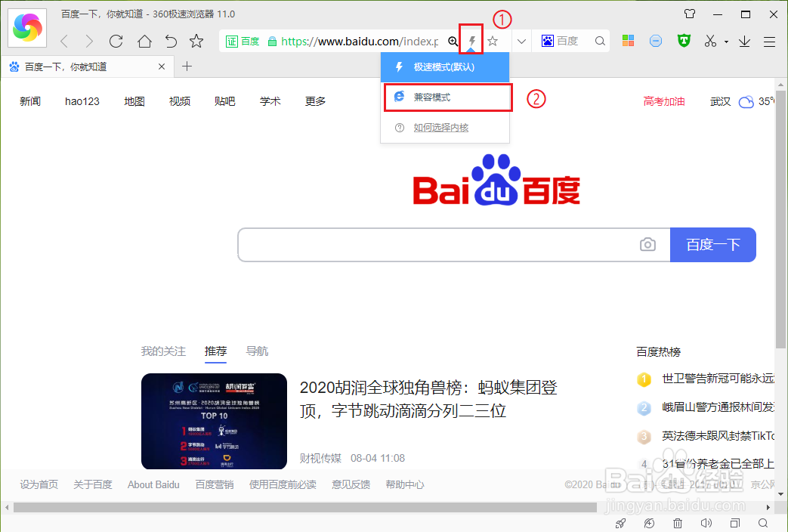Click the 地图 navigation link
Screen dimensions: 788x532
click(134, 101)
